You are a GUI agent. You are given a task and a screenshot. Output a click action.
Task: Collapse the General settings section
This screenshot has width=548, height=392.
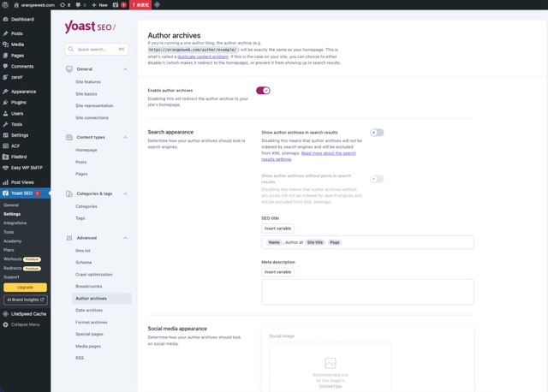tap(126, 68)
